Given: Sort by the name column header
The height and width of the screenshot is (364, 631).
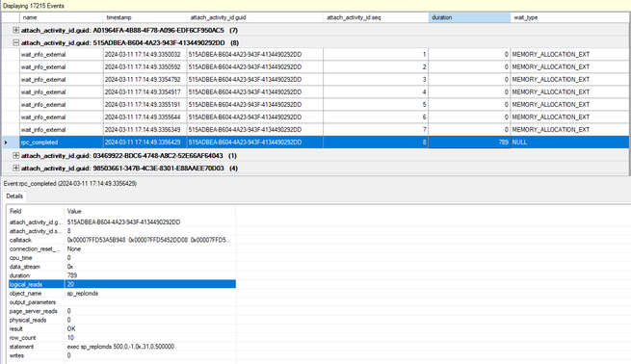Looking at the screenshot, I should pos(61,17).
